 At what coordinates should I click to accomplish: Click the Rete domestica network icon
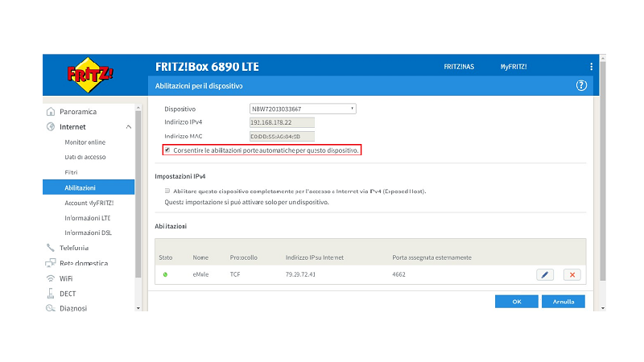[x=51, y=263]
